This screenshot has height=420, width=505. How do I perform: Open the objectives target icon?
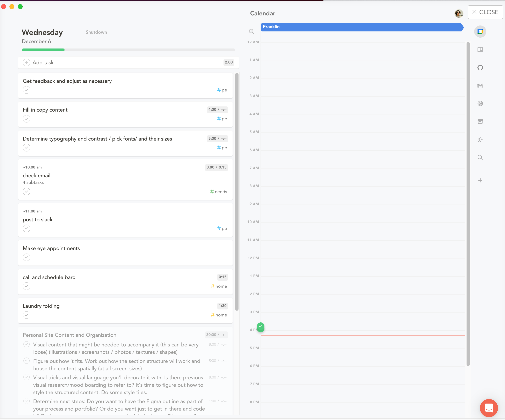coord(480,104)
